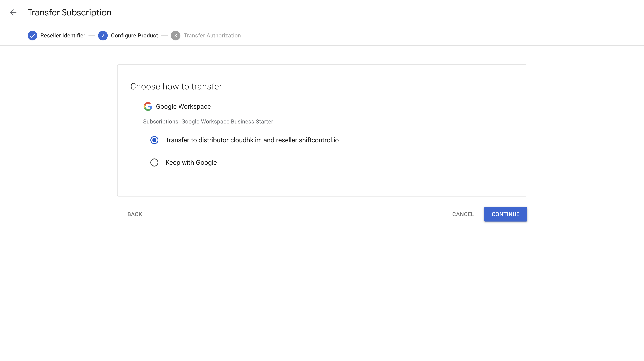Open the Reseller Identifier step
This screenshot has width=644, height=361.
pyautogui.click(x=63, y=35)
